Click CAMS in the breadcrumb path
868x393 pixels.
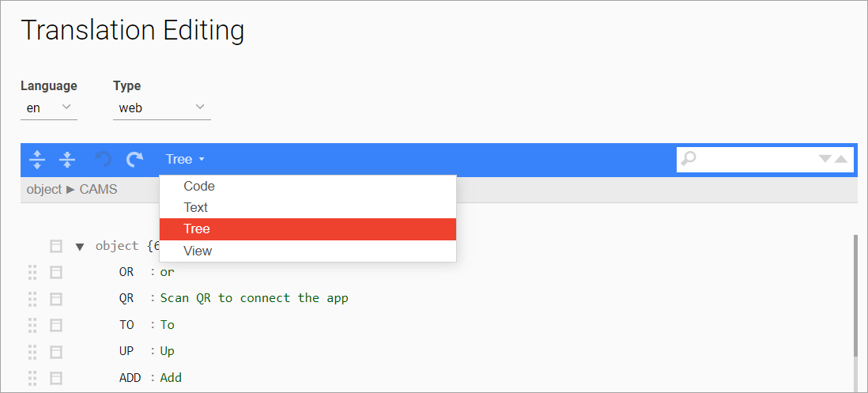click(98, 190)
